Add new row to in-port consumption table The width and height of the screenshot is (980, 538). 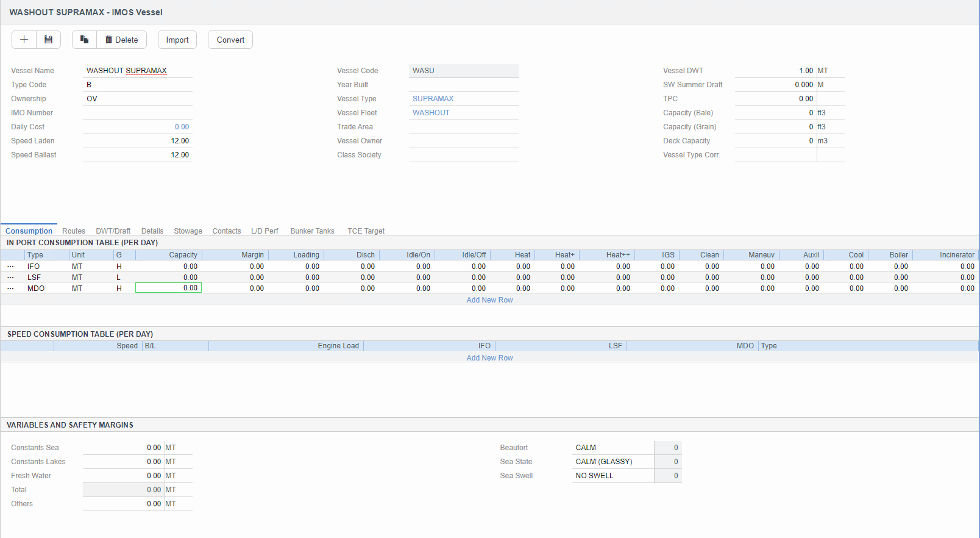pyautogui.click(x=489, y=300)
